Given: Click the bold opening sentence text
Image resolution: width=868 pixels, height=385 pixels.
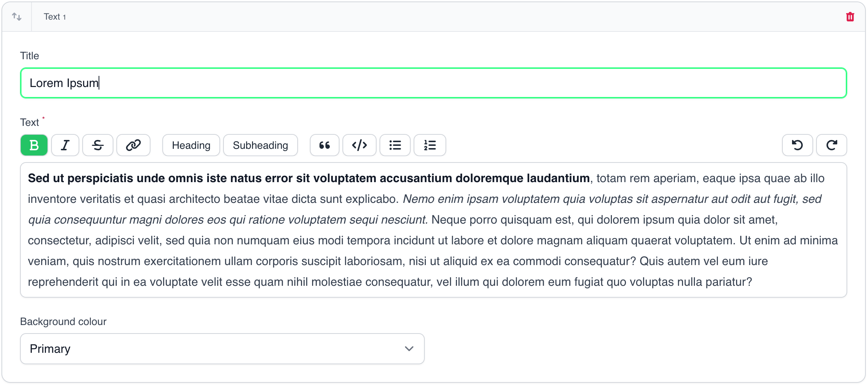Looking at the screenshot, I should click(x=308, y=178).
